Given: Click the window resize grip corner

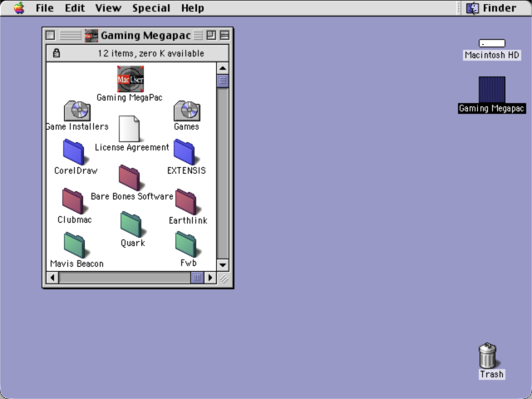Looking at the screenshot, I should 224,278.
